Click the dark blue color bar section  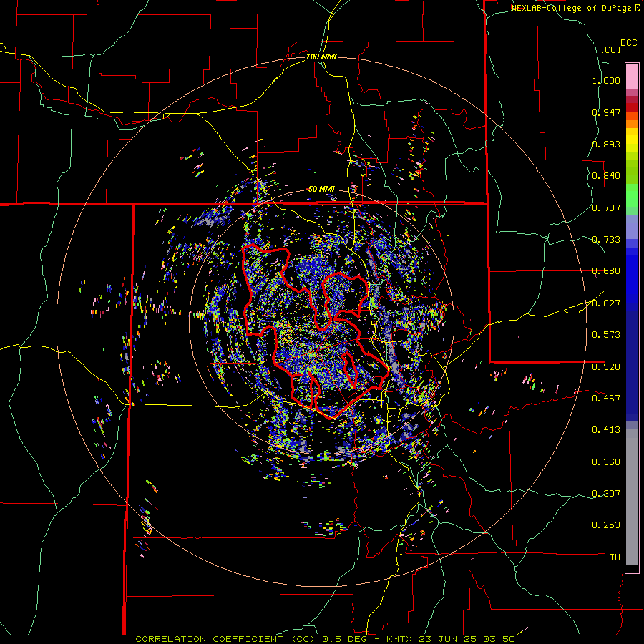(x=632, y=366)
